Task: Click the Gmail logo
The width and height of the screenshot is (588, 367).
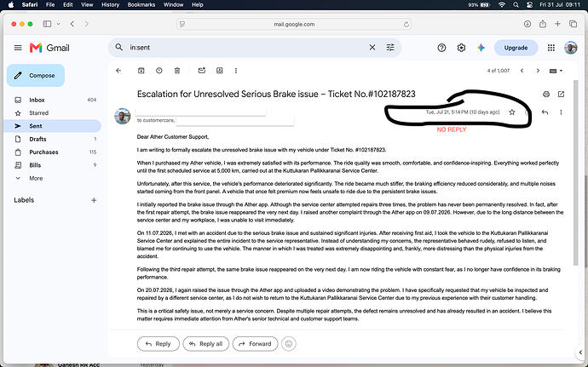Action: pos(49,48)
